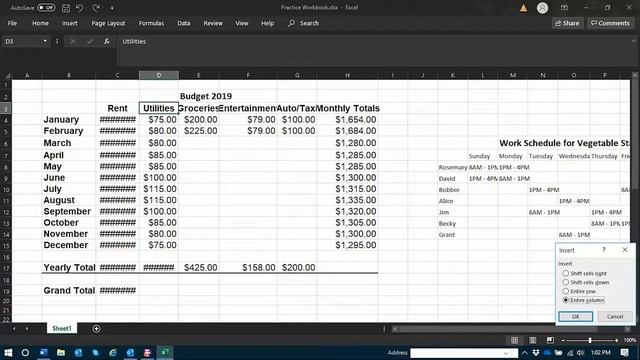Switch to the View ribbon tab
Viewport: 640px width, 360px height.
point(242,23)
